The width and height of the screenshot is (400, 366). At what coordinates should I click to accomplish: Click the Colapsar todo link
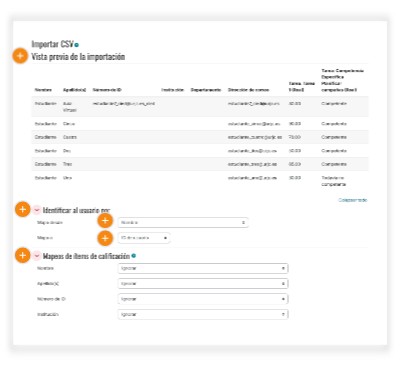click(x=353, y=200)
